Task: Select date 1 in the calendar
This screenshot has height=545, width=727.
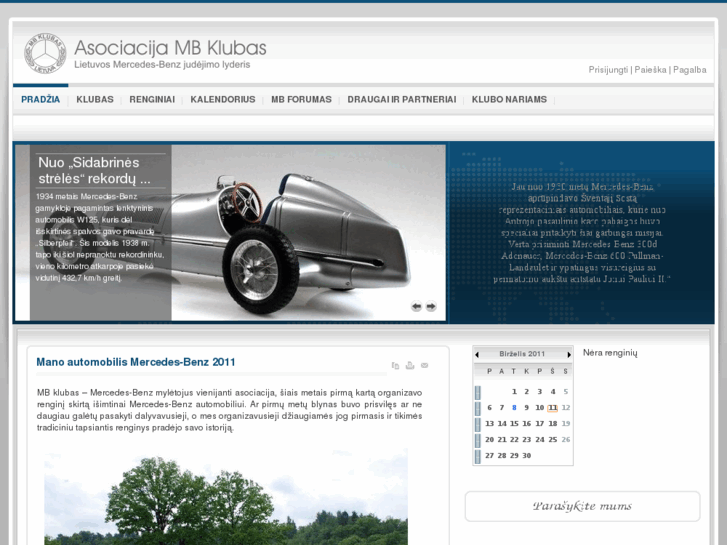Action: pos(514,391)
